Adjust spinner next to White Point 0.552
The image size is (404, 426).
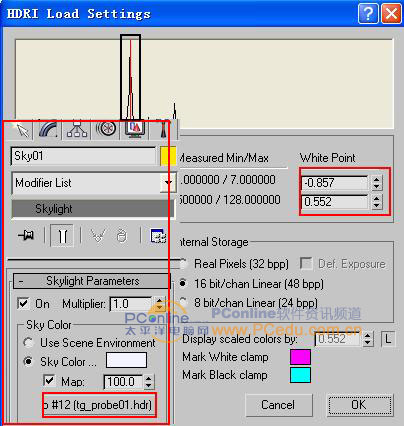click(377, 202)
